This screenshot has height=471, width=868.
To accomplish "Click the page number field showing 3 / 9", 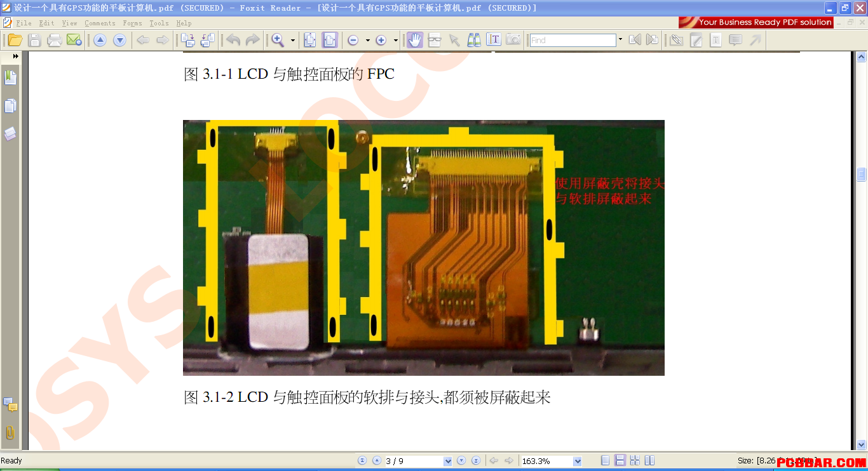I will coord(413,461).
